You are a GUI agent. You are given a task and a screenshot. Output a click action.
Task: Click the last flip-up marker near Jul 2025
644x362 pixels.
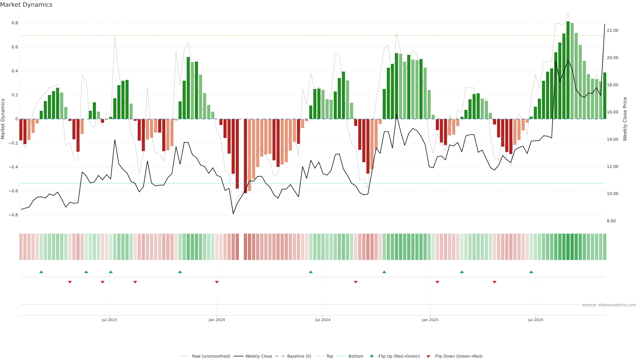(x=531, y=272)
